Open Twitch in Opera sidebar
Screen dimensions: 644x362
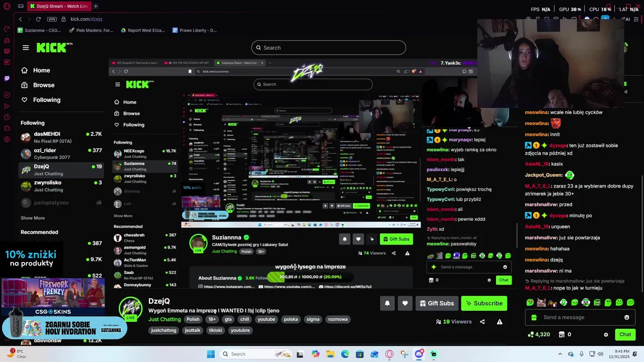7,78
